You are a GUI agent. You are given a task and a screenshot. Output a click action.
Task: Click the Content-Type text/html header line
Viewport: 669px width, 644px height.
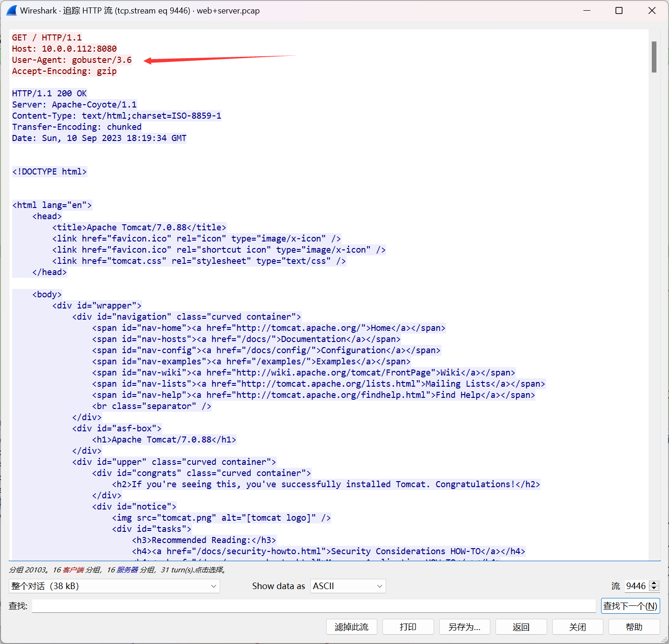coord(117,115)
